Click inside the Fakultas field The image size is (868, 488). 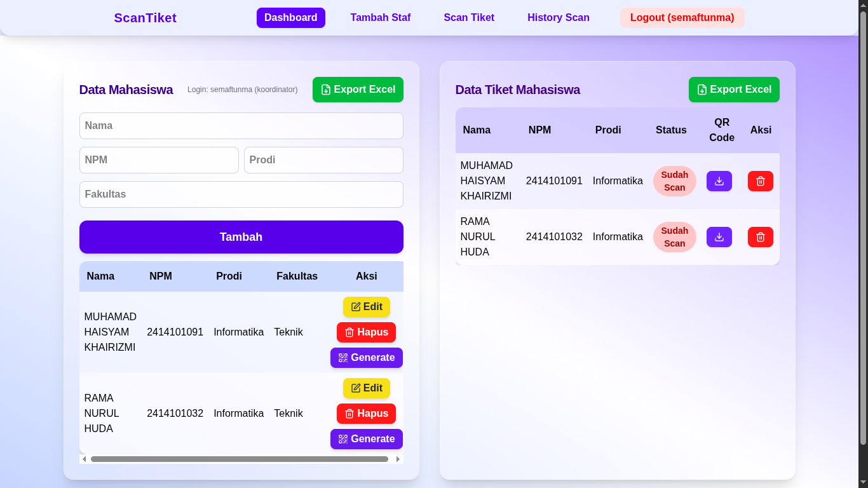[x=241, y=194]
